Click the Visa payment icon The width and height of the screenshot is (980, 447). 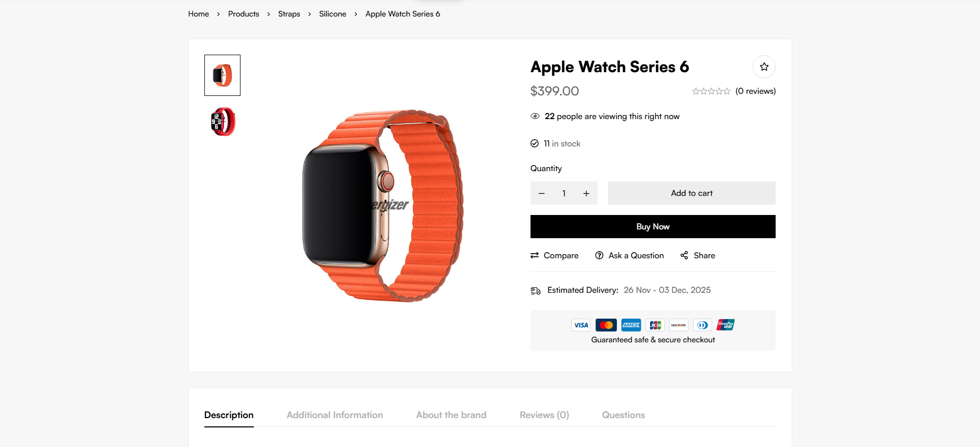[x=581, y=325]
